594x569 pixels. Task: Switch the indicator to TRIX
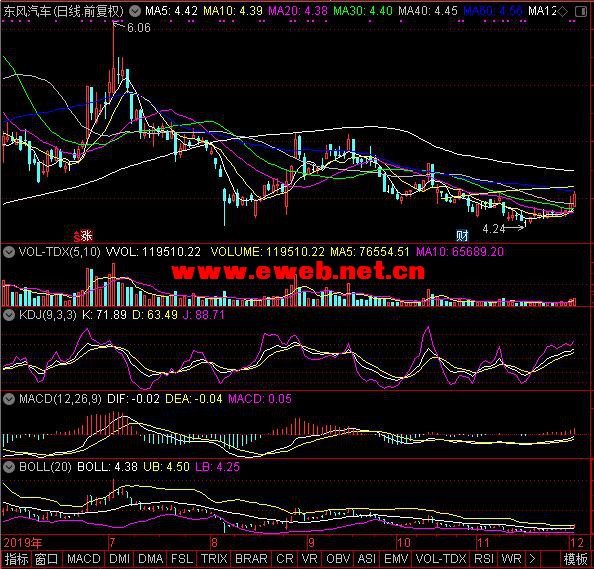(214, 559)
